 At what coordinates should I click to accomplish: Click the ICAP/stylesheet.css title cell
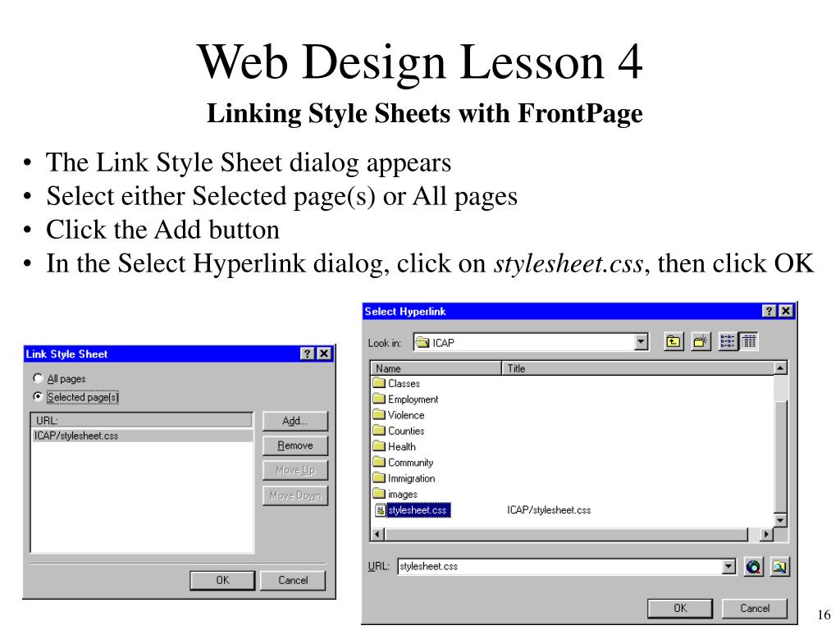pos(549,510)
